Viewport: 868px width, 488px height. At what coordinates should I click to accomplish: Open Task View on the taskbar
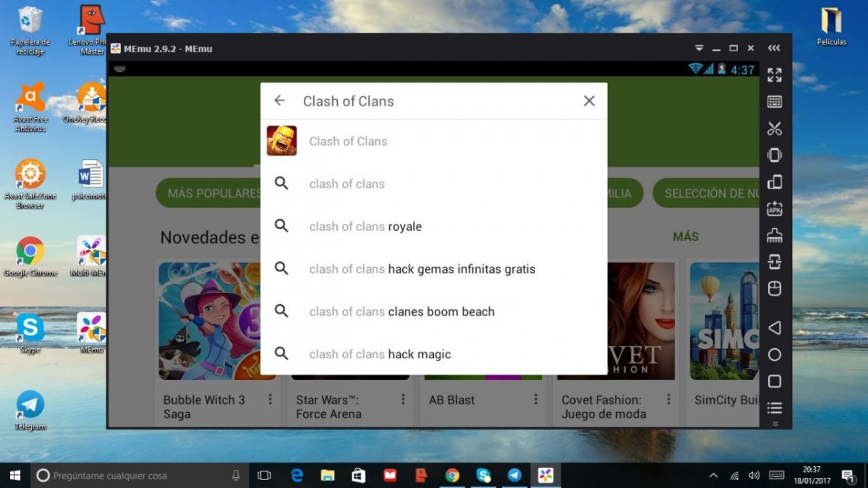click(265, 476)
